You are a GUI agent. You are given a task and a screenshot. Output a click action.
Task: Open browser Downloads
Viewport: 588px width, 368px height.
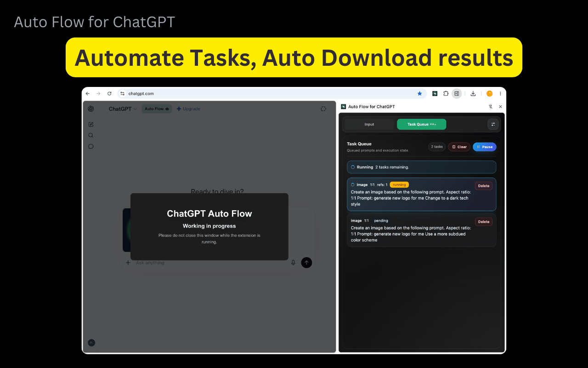(x=473, y=93)
